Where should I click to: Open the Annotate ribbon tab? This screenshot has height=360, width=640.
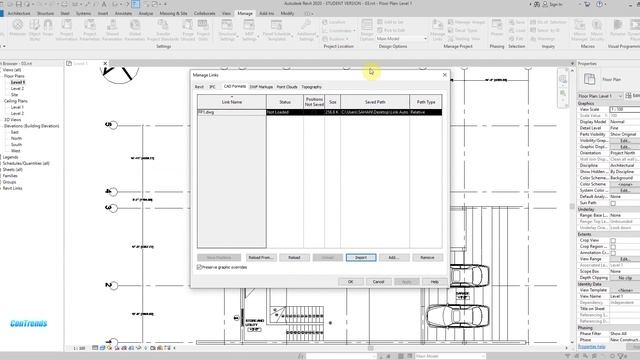(x=123, y=13)
